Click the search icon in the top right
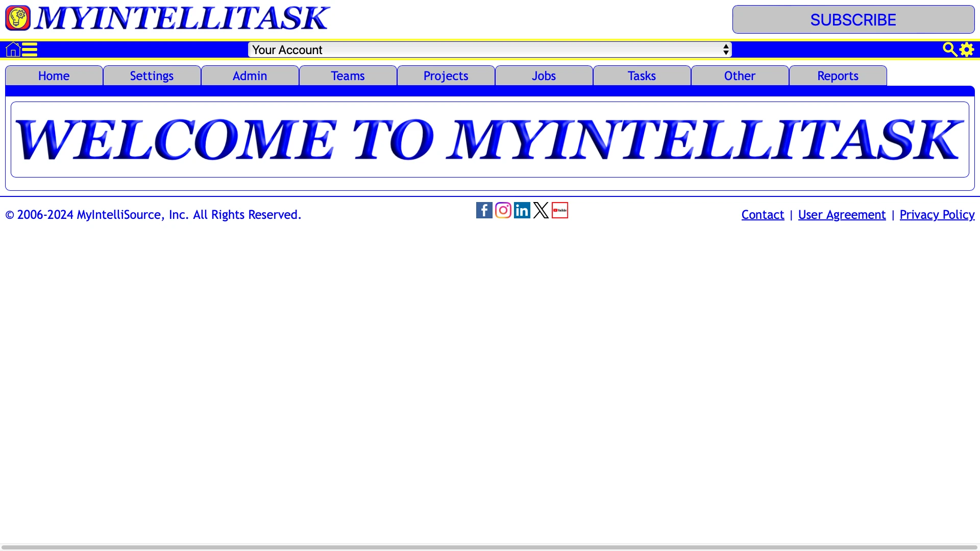The image size is (980, 551). [x=949, y=49]
